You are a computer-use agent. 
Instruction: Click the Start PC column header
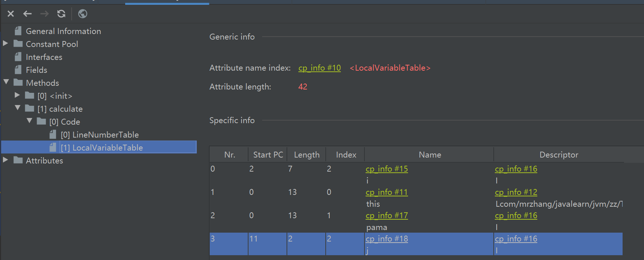point(268,155)
